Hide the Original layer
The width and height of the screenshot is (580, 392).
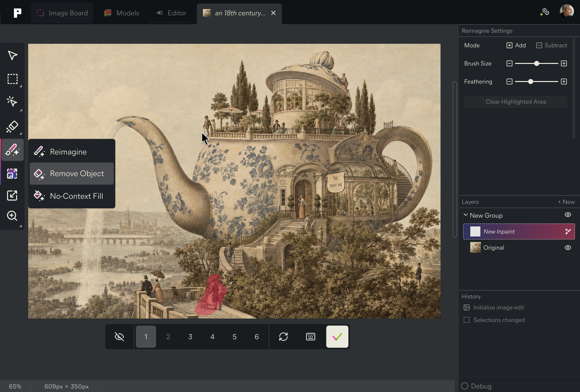568,248
